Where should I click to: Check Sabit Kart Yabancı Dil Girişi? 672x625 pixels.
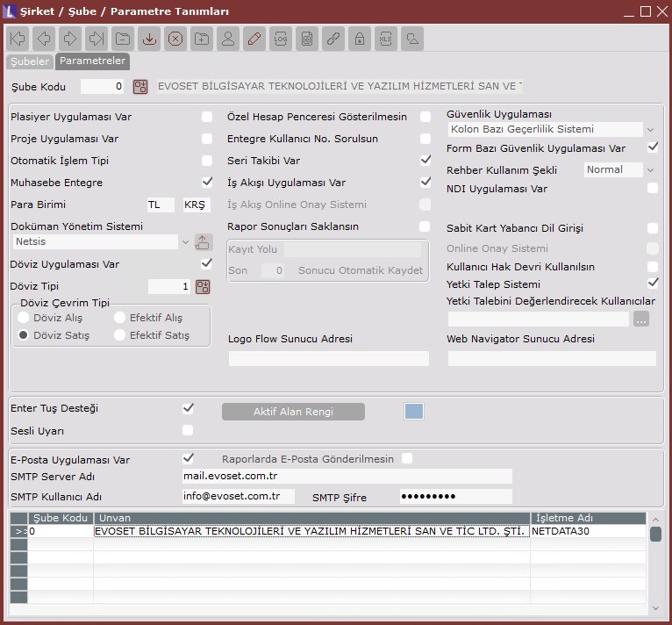tap(653, 228)
